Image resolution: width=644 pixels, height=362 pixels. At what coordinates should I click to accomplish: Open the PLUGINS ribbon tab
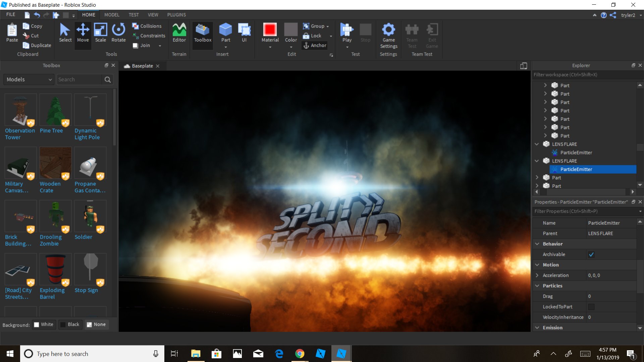coord(176,15)
